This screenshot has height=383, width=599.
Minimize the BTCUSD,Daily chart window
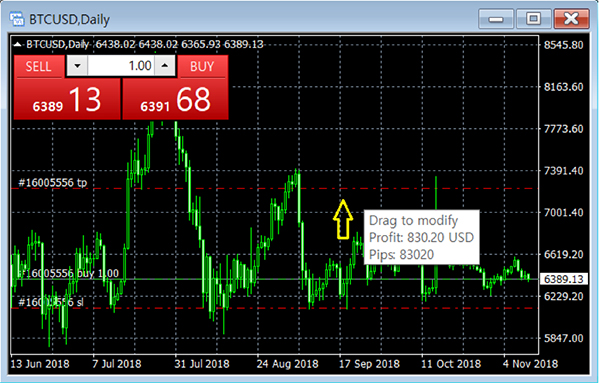496,19
